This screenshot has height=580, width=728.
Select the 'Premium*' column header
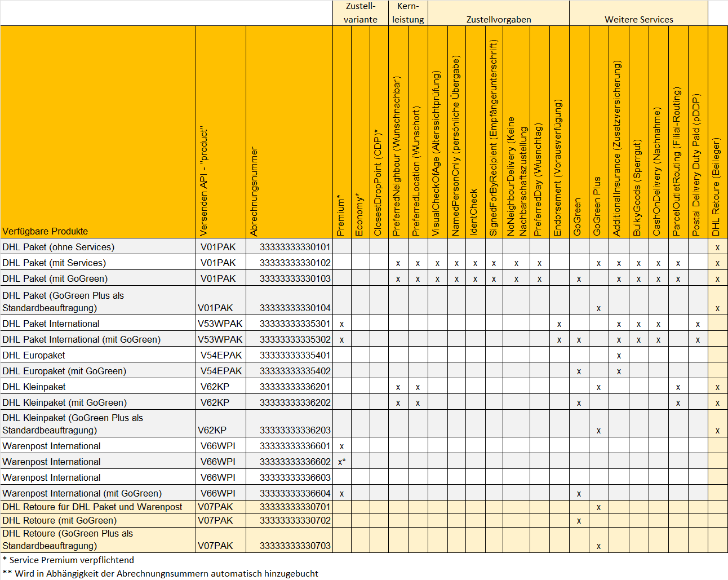(x=342, y=132)
